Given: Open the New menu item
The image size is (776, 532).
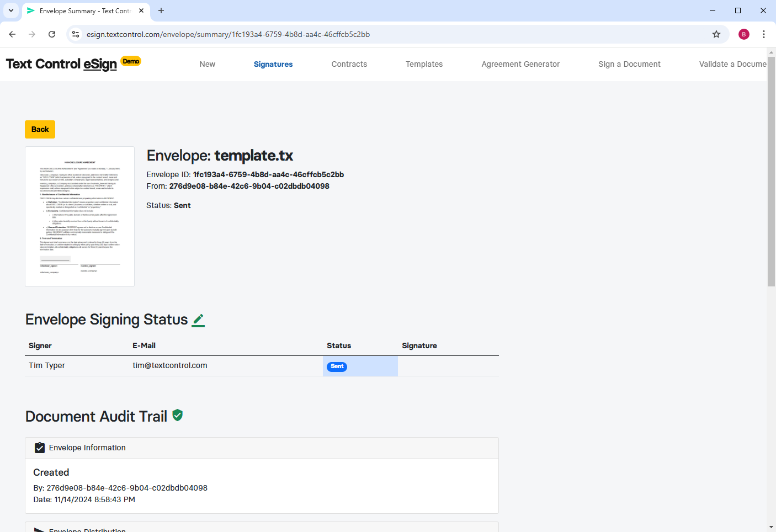Looking at the screenshot, I should point(208,64).
